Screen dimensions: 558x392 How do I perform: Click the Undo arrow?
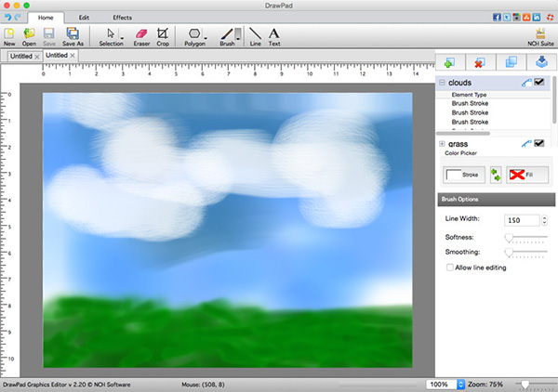(7, 17)
